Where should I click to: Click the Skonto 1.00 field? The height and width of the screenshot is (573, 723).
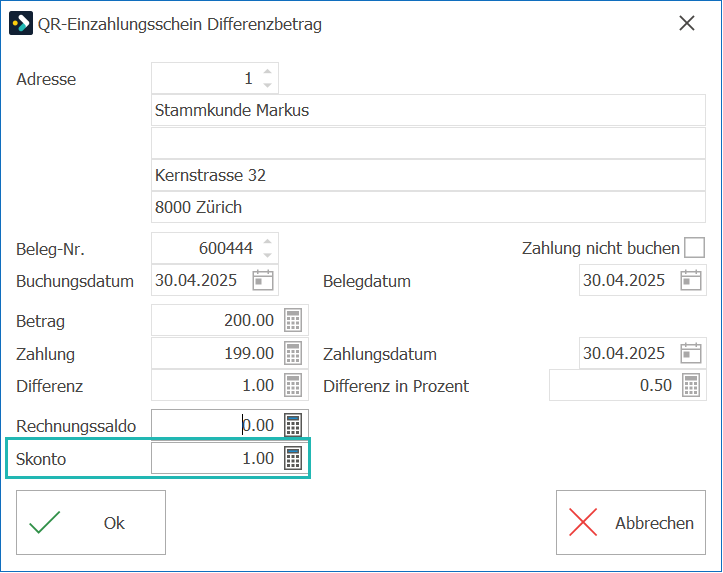pyautogui.click(x=230, y=458)
